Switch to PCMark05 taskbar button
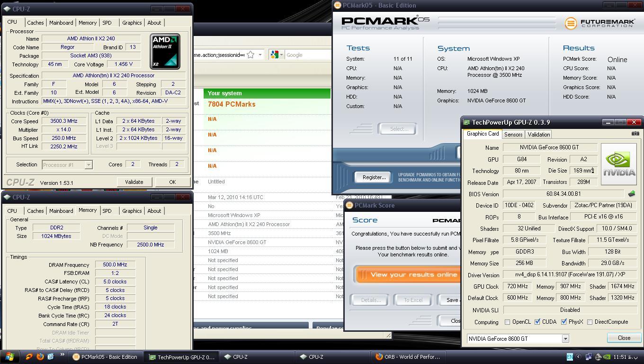 105,357
